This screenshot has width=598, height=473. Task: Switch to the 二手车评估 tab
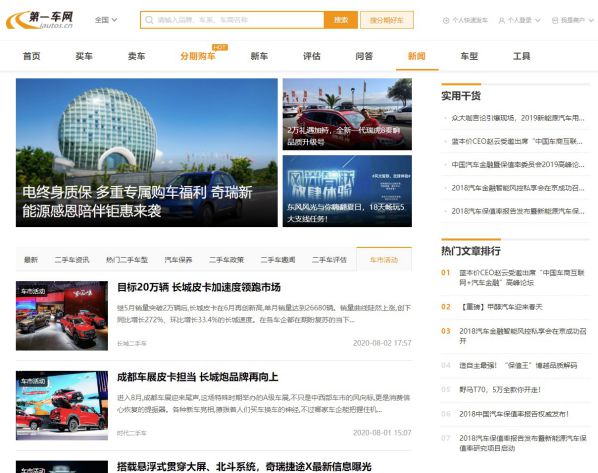point(329,260)
